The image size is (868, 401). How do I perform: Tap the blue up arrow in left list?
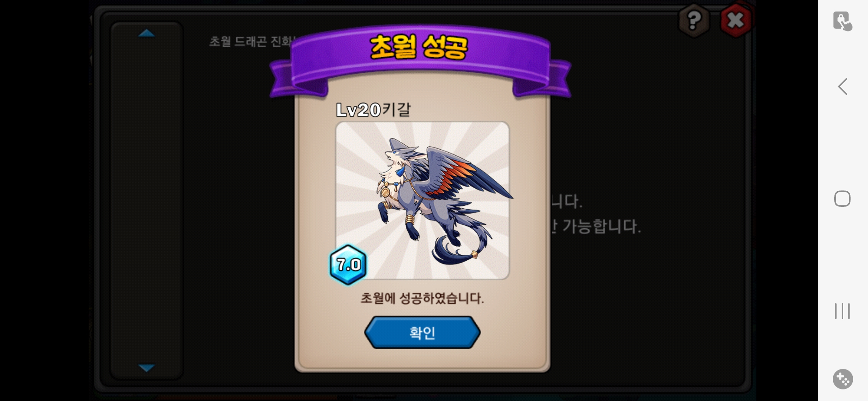click(x=147, y=33)
